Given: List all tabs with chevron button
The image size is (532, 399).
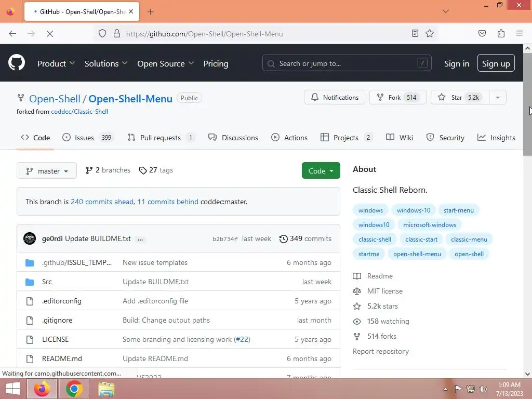Looking at the screenshot, I should tap(446, 11).
